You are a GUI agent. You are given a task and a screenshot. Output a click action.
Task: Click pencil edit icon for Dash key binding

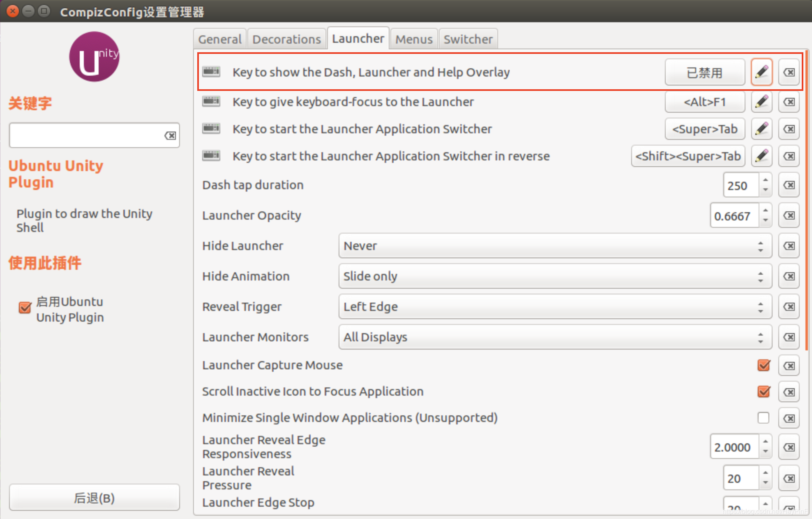pos(761,72)
